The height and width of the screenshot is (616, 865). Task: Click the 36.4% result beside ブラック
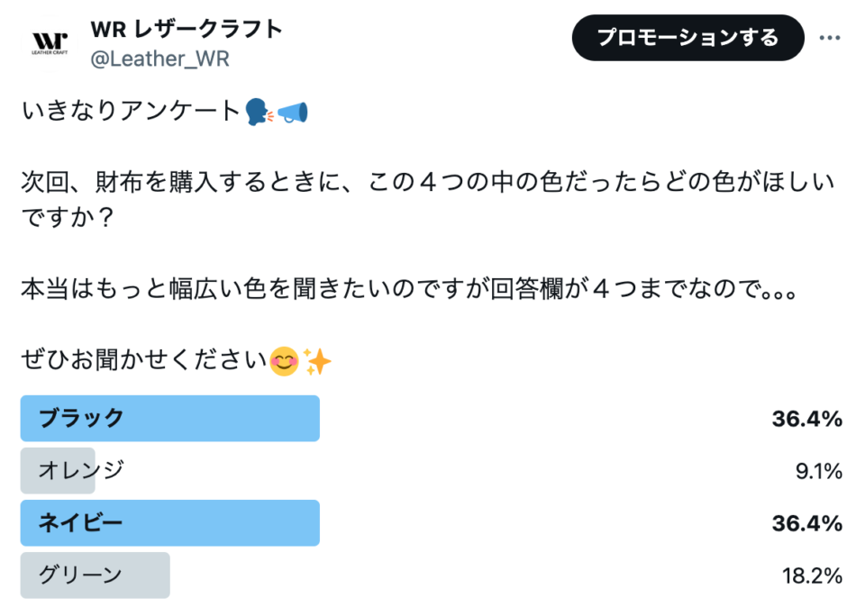click(x=806, y=418)
